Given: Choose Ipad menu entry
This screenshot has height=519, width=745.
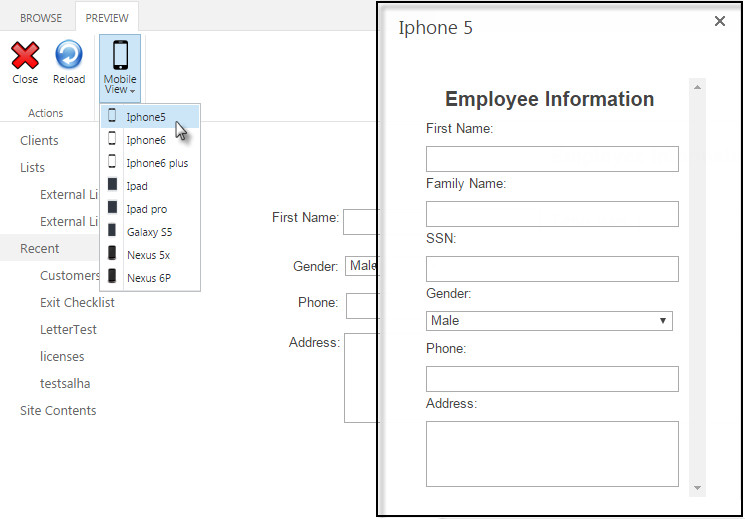Looking at the screenshot, I should coord(150,186).
